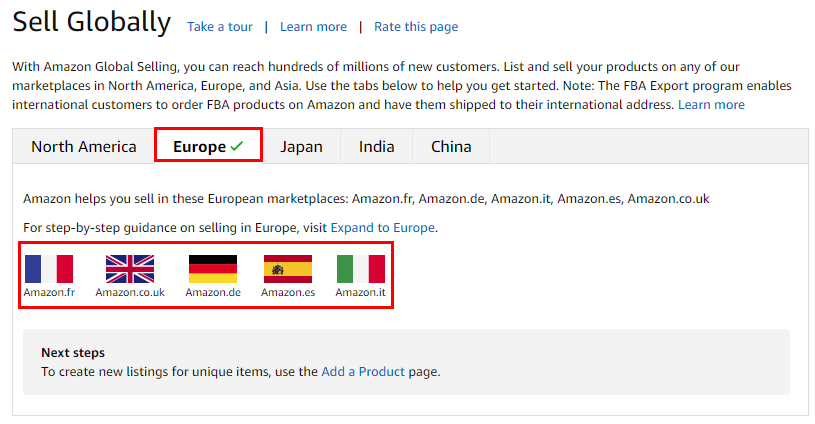This screenshot has width=815, height=424.
Task: Click the Italy flag icon
Action: coord(361,269)
